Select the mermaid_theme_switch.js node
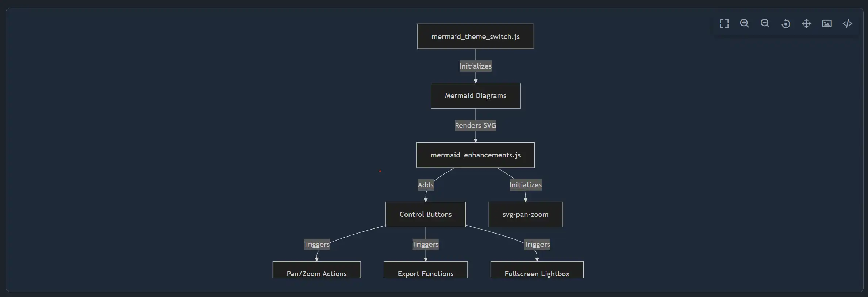This screenshot has height=297, width=868. [x=475, y=36]
